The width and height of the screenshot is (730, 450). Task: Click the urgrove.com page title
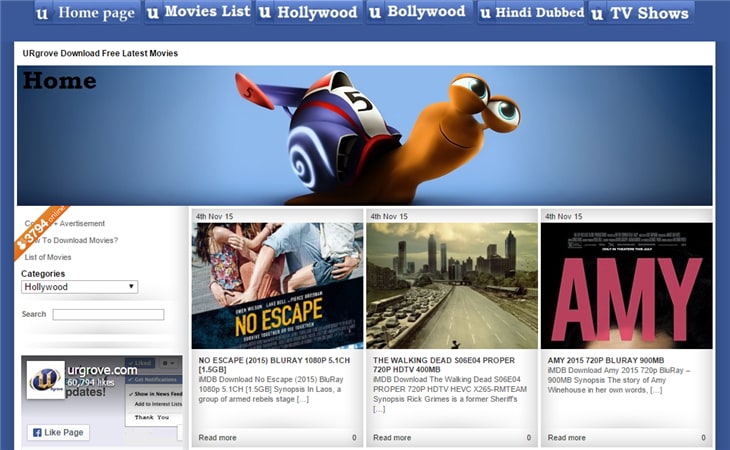coord(102,370)
